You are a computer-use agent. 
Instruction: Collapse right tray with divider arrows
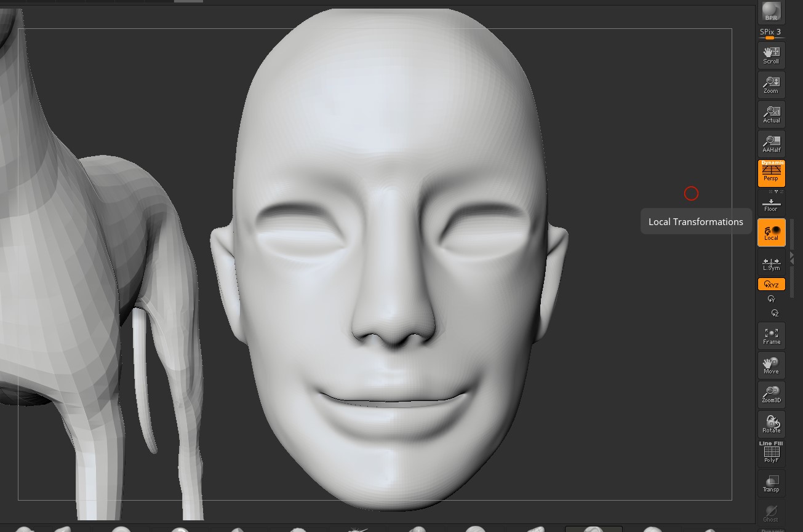point(792,257)
